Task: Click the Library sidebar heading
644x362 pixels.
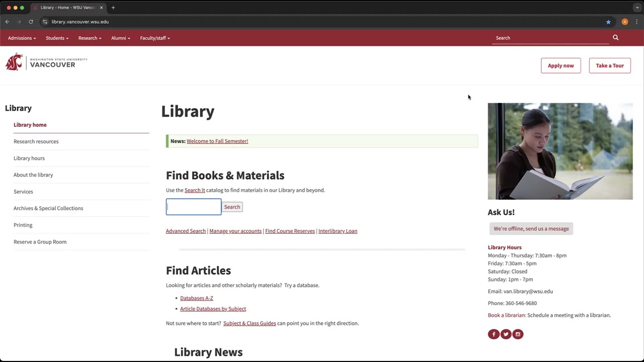Action: coord(18,108)
